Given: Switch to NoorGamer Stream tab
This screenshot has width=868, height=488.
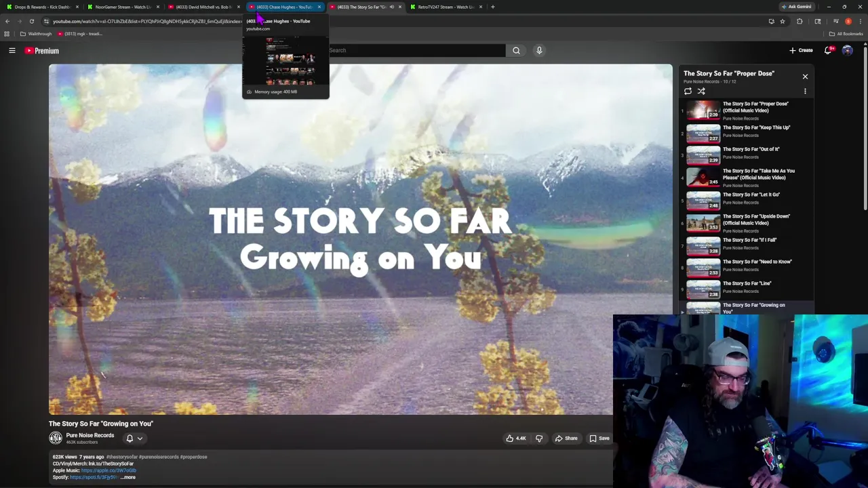Looking at the screenshot, I should point(122,7).
